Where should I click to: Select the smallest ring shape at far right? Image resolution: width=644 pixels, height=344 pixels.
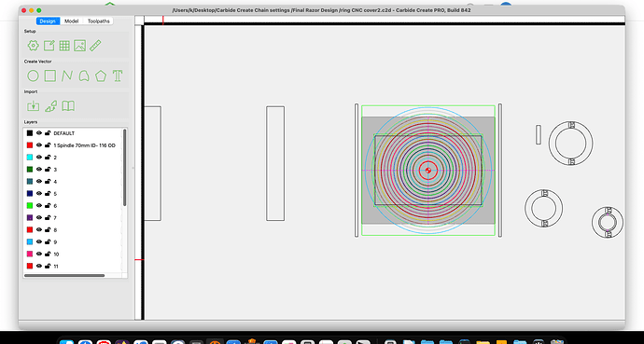click(x=608, y=222)
